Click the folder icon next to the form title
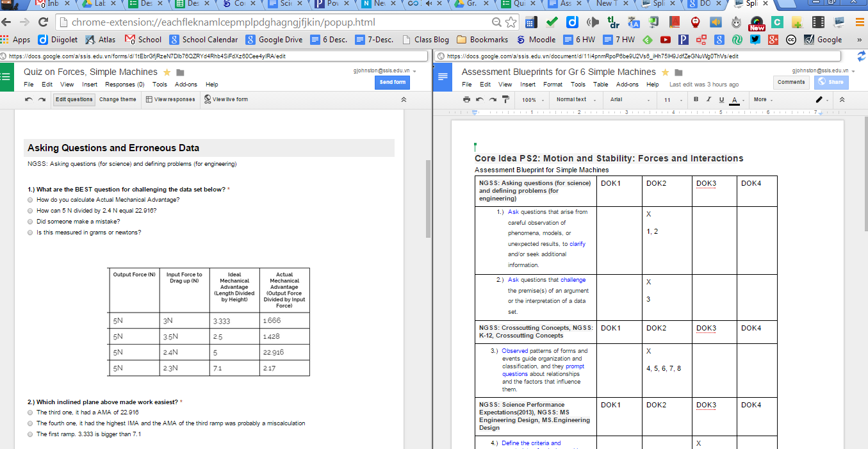Screen dimensions: 868x449 pos(179,72)
